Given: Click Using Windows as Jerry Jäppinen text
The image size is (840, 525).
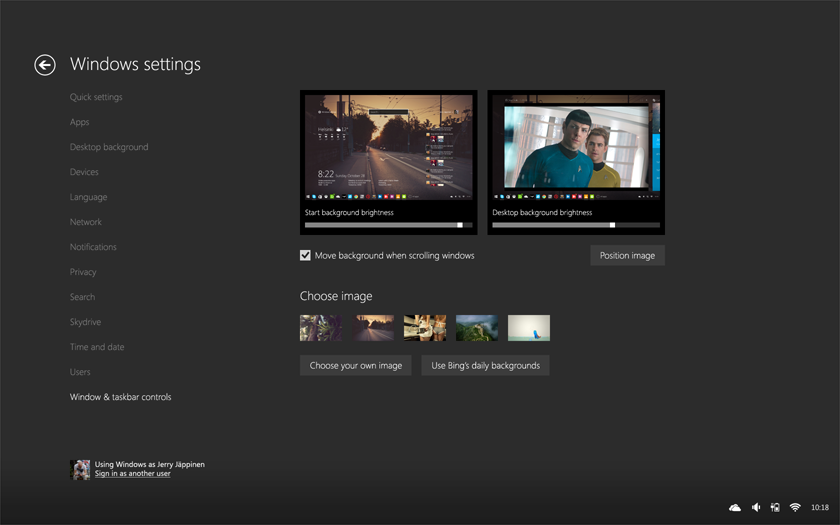Looking at the screenshot, I should [x=149, y=464].
